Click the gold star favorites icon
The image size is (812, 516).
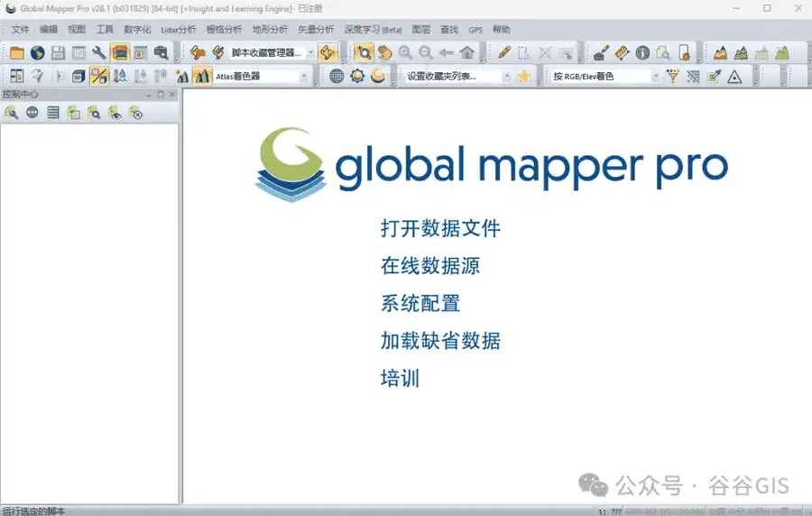[524, 77]
